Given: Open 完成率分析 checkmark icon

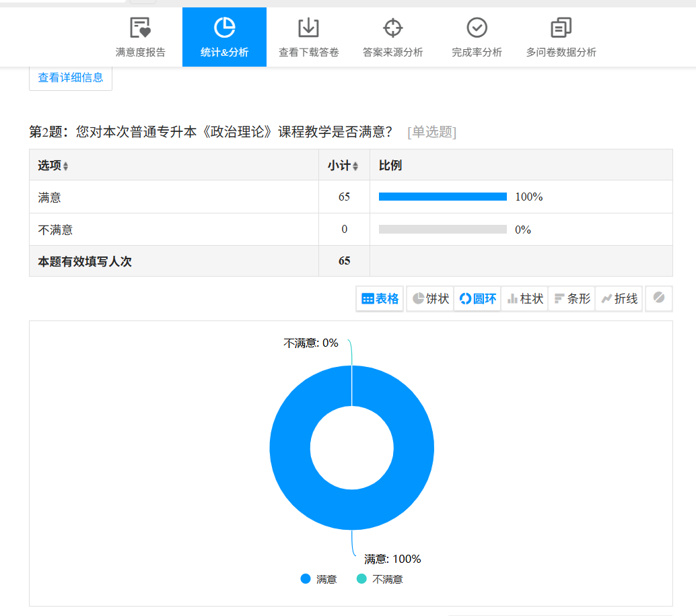Looking at the screenshot, I should coord(477,28).
